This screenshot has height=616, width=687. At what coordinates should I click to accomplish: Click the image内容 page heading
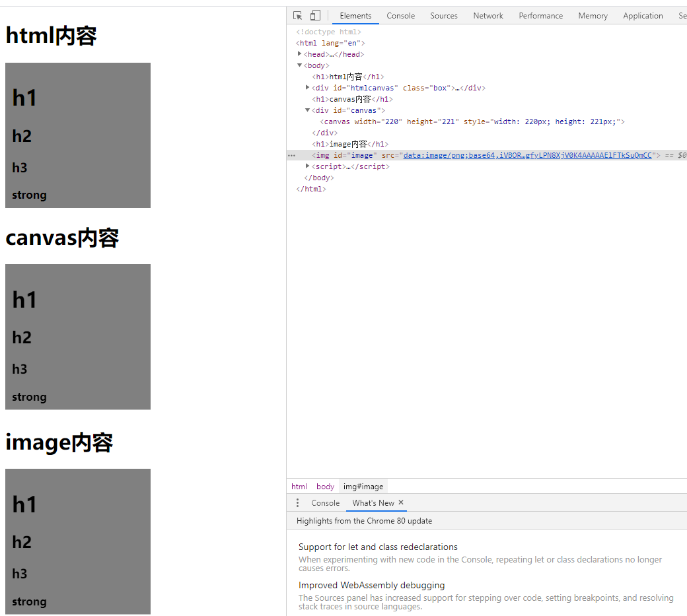[x=59, y=442]
